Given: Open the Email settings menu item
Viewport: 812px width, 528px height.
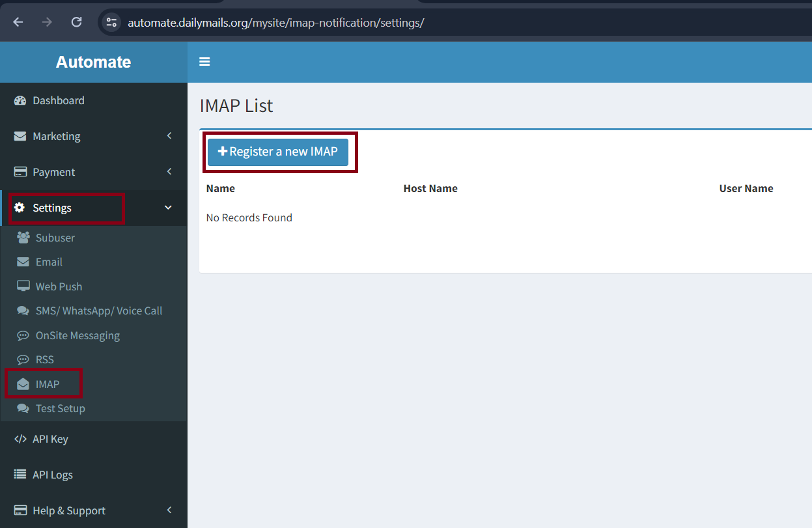Looking at the screenshot, I should point(49,262).
